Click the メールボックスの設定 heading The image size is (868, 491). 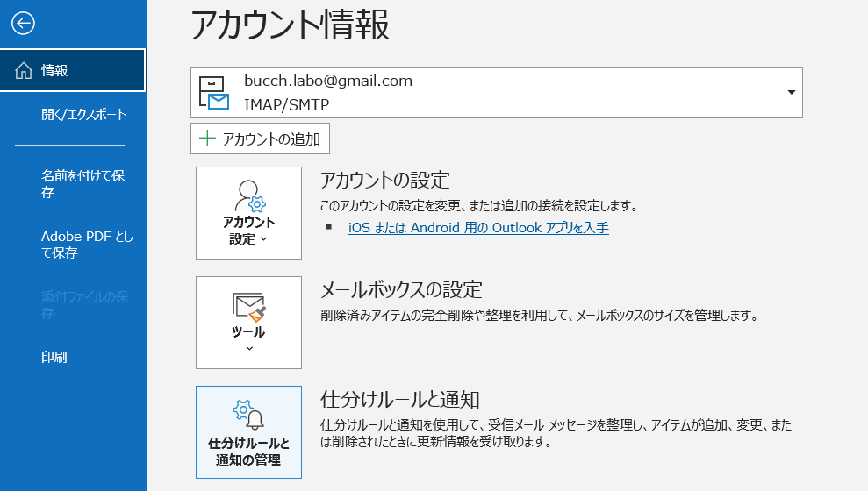402,289
